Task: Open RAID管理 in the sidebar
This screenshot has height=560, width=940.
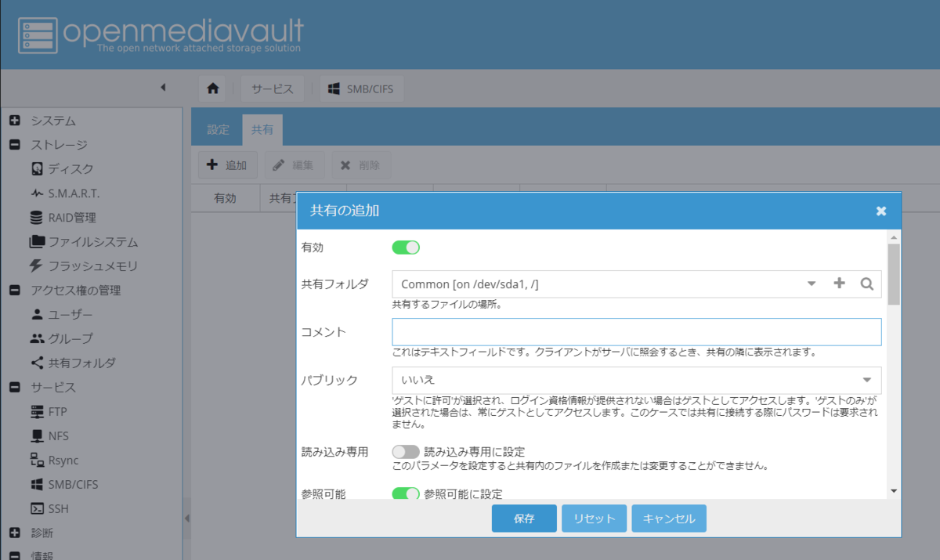Action: (63, 218)
